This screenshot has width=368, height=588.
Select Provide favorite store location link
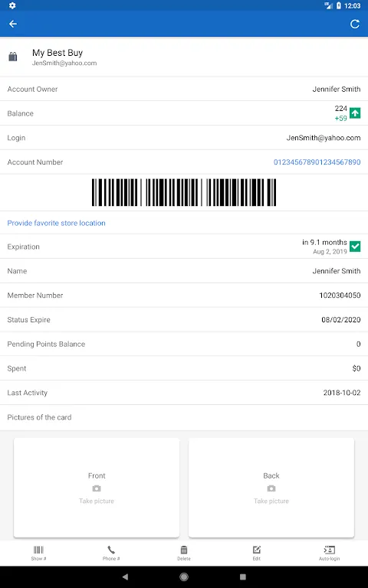point(56,223)
